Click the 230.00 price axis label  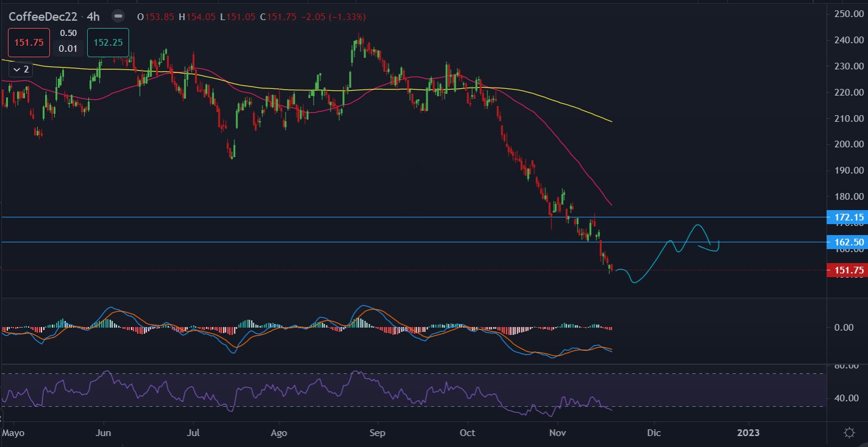point(850,66)
